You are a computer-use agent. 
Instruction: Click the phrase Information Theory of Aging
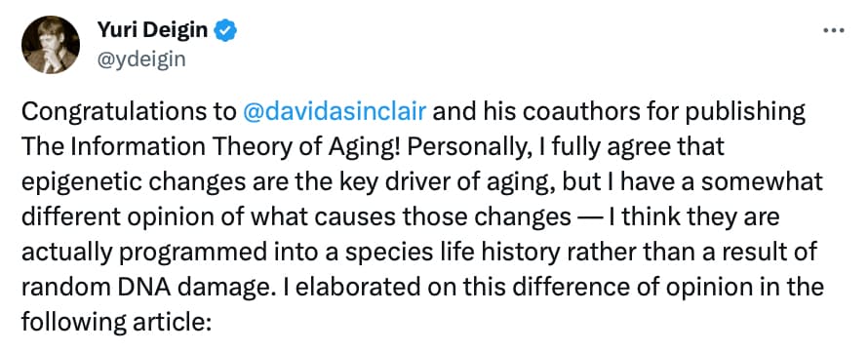pos(226,147)
